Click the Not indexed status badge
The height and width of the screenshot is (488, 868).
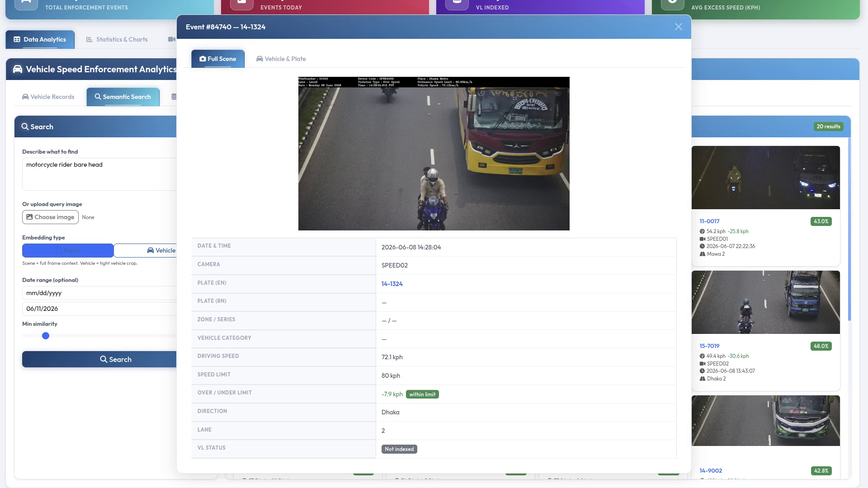coord(399,449)
